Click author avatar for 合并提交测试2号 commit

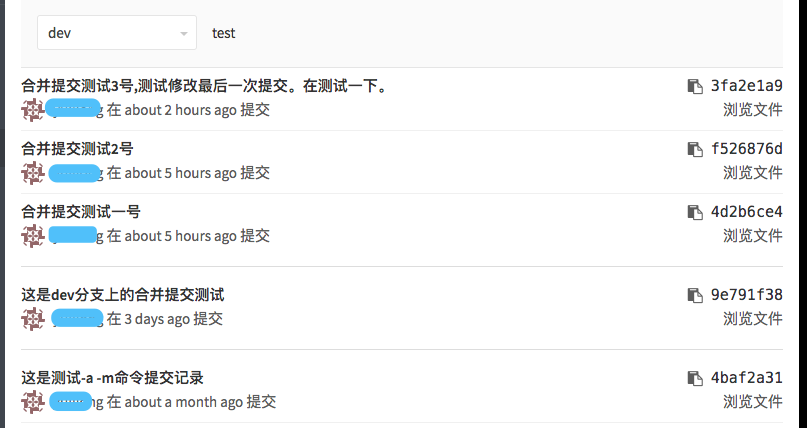pos(33,173)
